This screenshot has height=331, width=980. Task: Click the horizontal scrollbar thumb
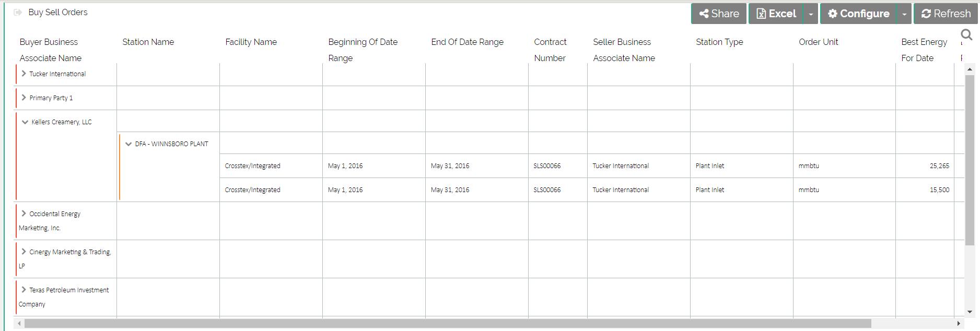[x=447, y=324]
